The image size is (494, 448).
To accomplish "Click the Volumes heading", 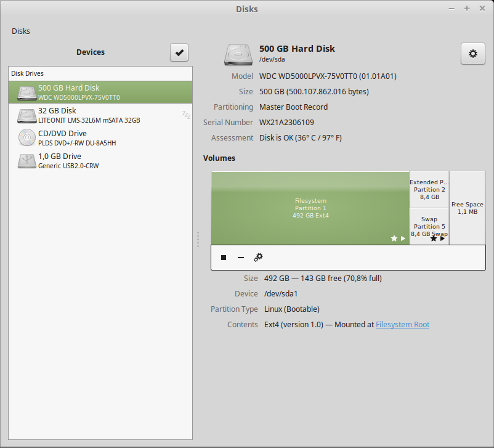I will [x=219, y=158].
